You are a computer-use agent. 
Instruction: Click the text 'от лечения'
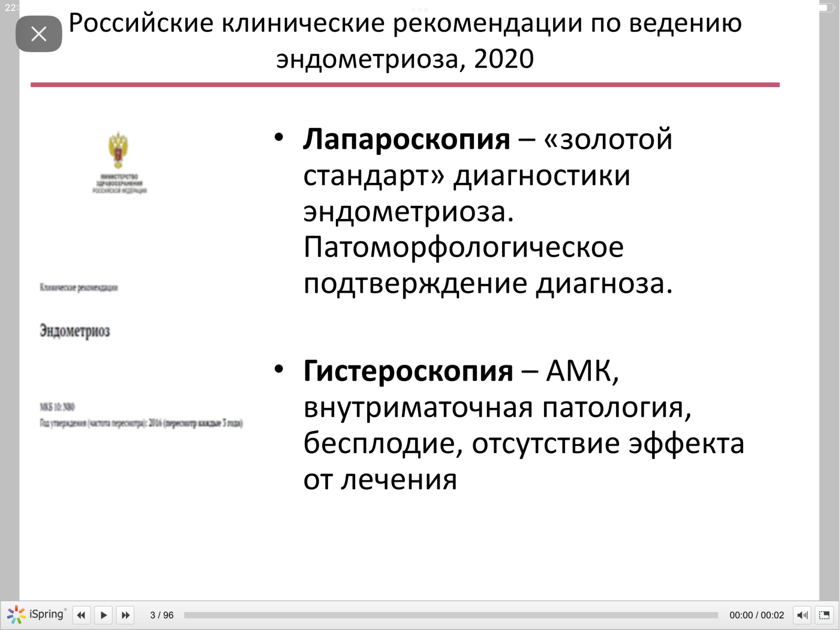(x=380, y=479)
